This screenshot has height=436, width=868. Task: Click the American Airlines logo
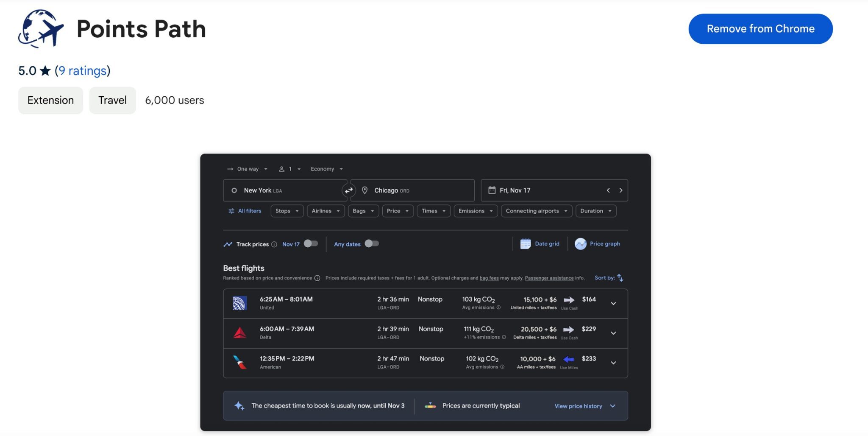(x=239, y=363)
